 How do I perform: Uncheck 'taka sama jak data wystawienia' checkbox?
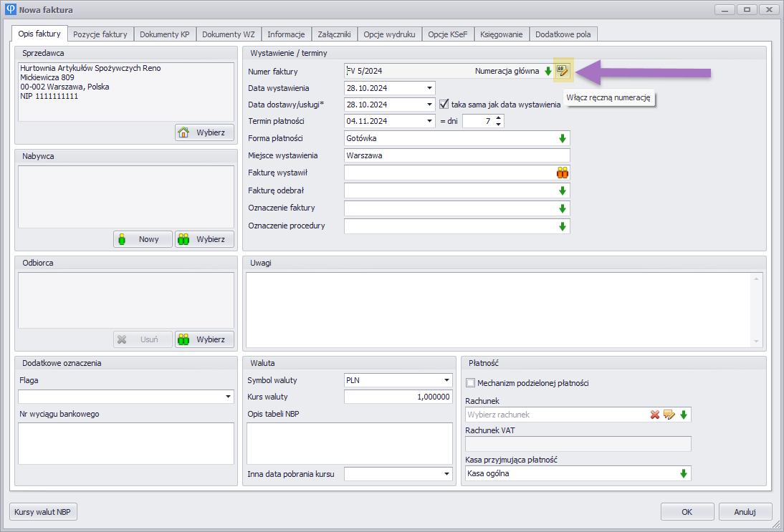(x=444, y=104)
